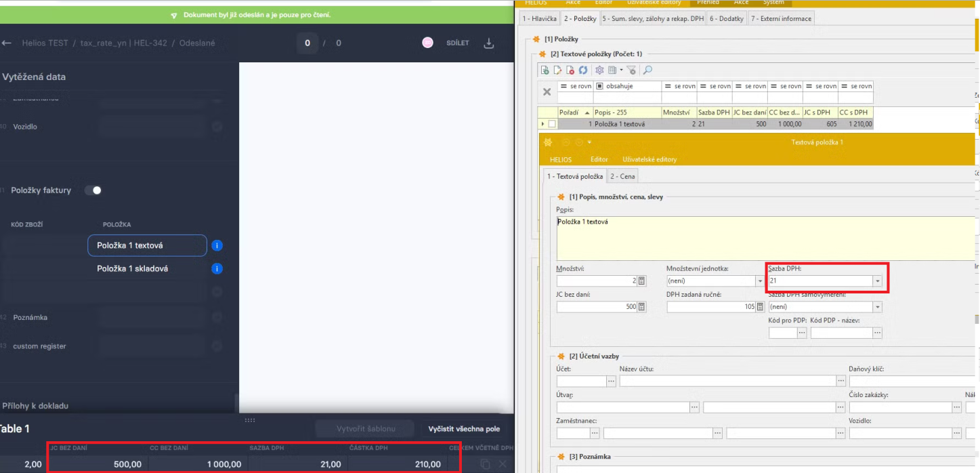
Task: Open tab 5 - Sum. slevy, zálohy a rekap. DPH
Action: (653, 19)
